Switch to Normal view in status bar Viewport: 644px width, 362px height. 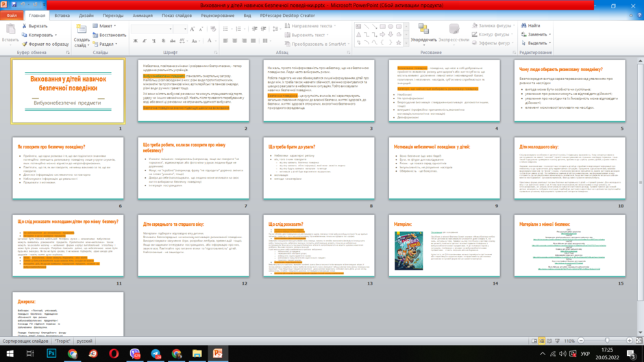[x=534, y=341]
